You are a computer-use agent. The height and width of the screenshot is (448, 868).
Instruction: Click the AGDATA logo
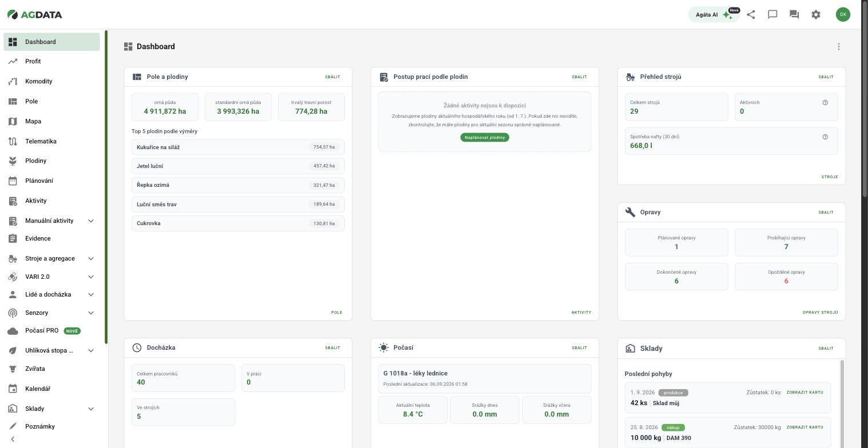click(34, 15)
